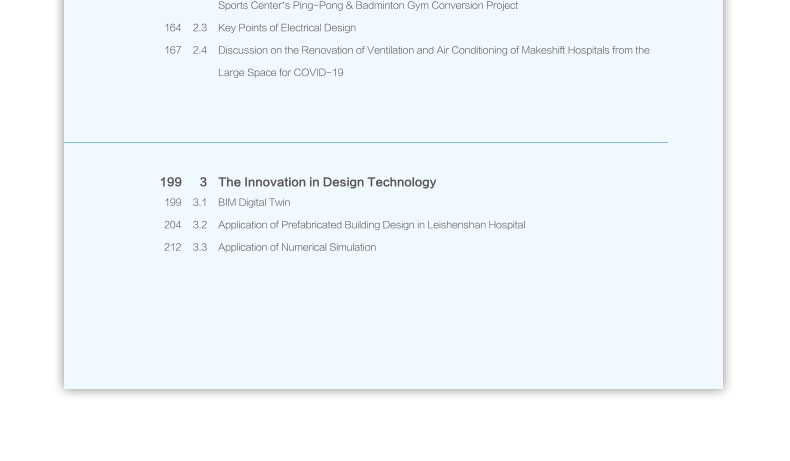
Task: Click page number 199 beside BIM Digital Twin
Action: (x=173, y=203)
